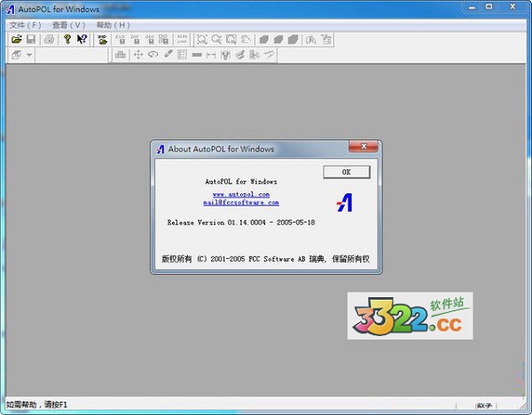Screen dimensions: 532x415
Task: Click the status bar text 如需帮助，请按F1
Action: click(x=36, y=404)
